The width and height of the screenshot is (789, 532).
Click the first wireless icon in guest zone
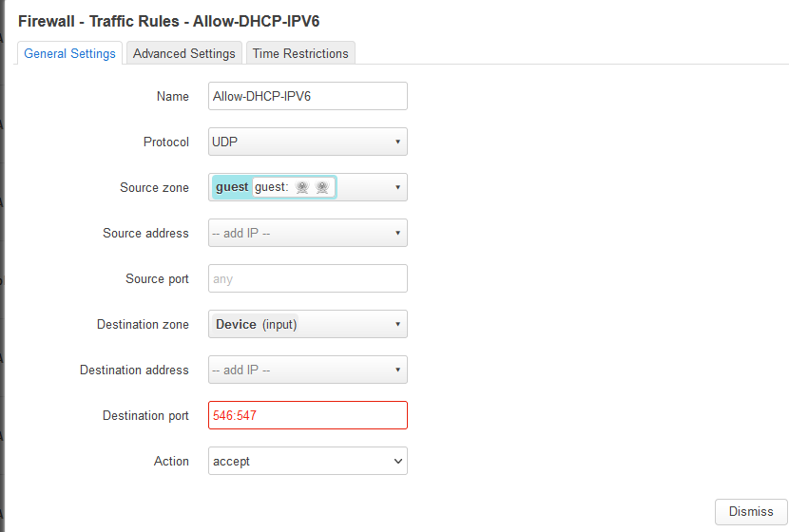(x=301, y=188)
